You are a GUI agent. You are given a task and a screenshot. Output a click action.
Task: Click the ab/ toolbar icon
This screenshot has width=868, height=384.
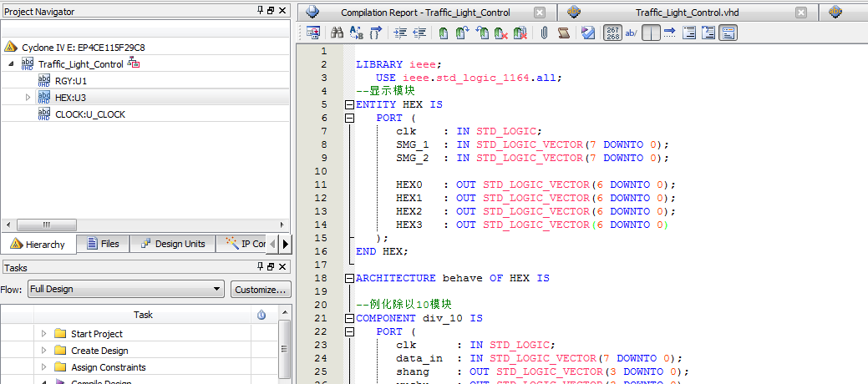pyautogui.click(x=631, y=33)
